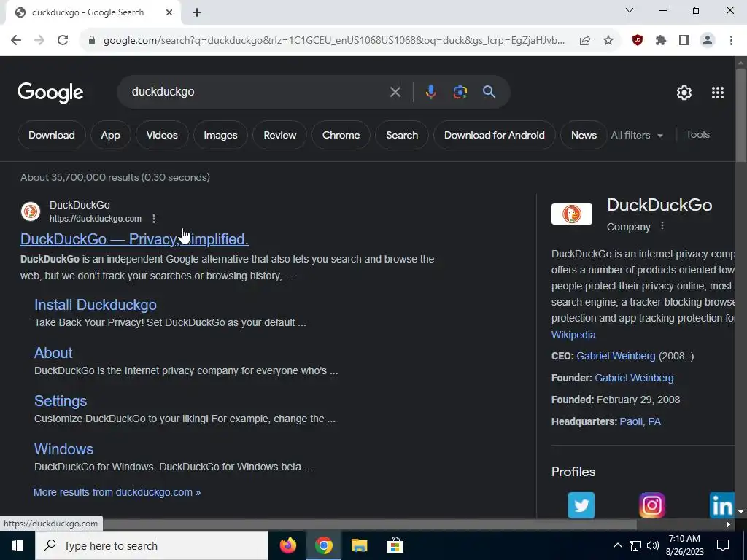The height and width of the screenshot is (560, 747).
Task: Open DuckDuckGo — Privacy, simplified. result
Action: click(134, 239)
